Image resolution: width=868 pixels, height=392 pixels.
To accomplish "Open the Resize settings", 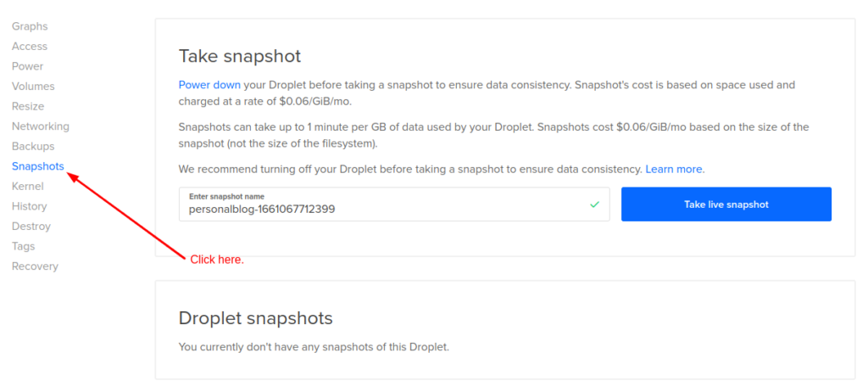I will pyautogui.click(x=28, y=106).
